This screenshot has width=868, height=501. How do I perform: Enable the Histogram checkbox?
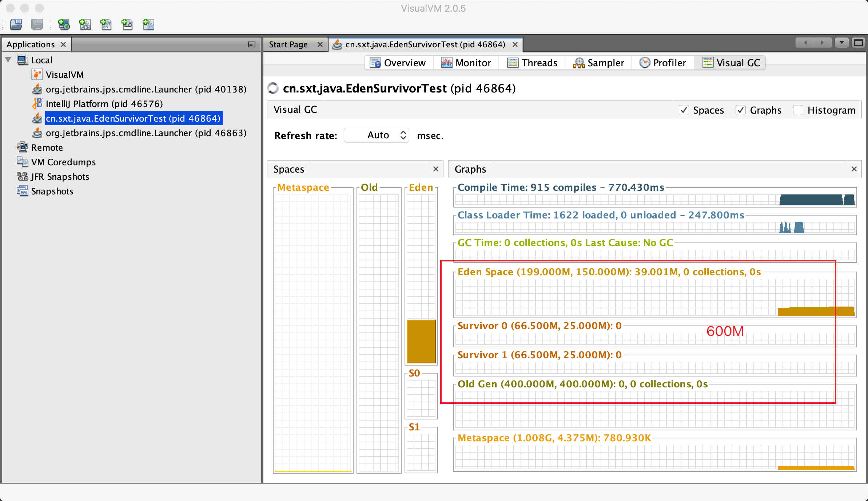pyautogui.click(x=798, y=110)
